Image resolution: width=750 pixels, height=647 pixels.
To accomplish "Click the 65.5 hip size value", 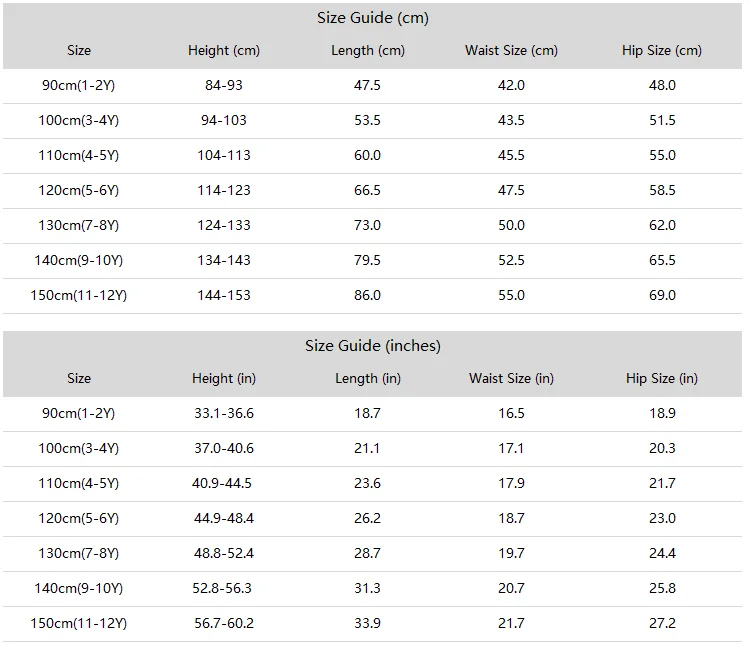I will click(x=662, y=261).
